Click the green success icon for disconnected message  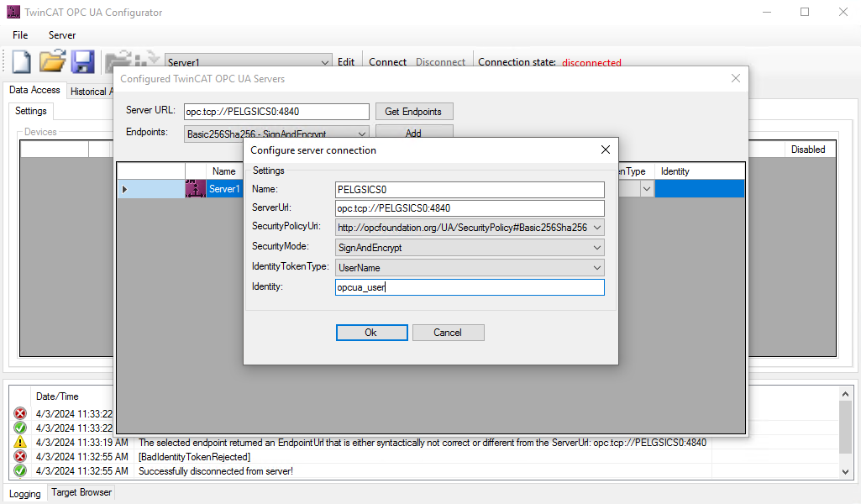click(20, 470)
